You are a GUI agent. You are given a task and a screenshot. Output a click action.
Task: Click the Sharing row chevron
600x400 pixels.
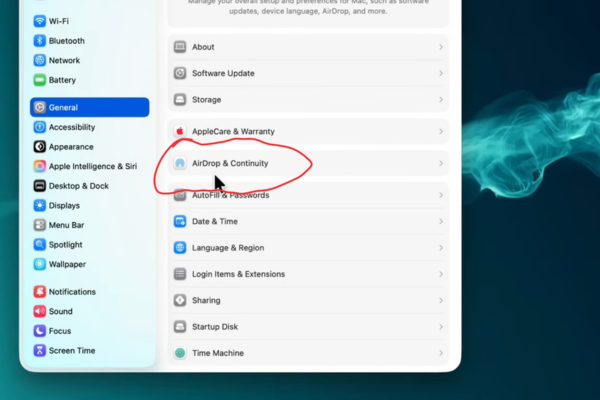click(441, 300)
